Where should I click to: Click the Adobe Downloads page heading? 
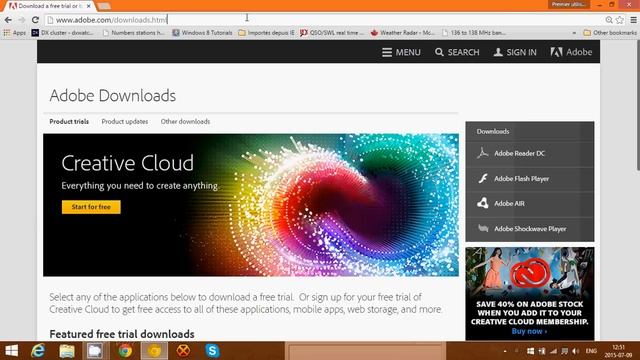click(113, 96)
